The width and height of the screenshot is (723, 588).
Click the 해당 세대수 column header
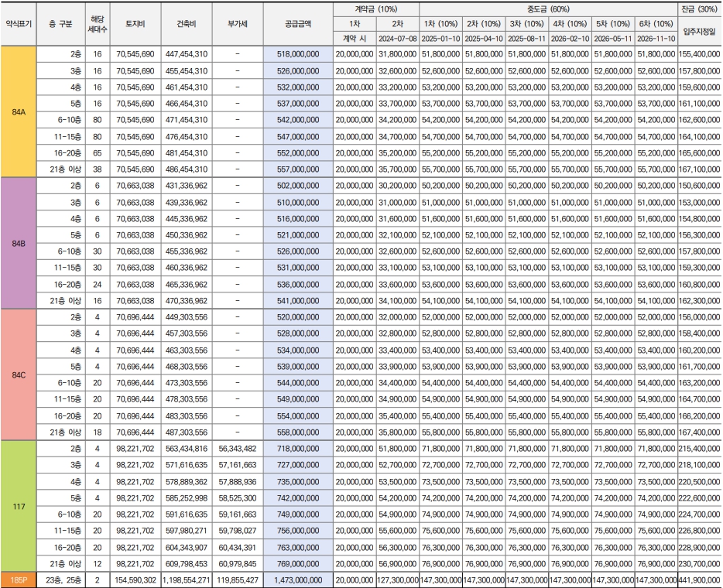(x=98, y=24)
